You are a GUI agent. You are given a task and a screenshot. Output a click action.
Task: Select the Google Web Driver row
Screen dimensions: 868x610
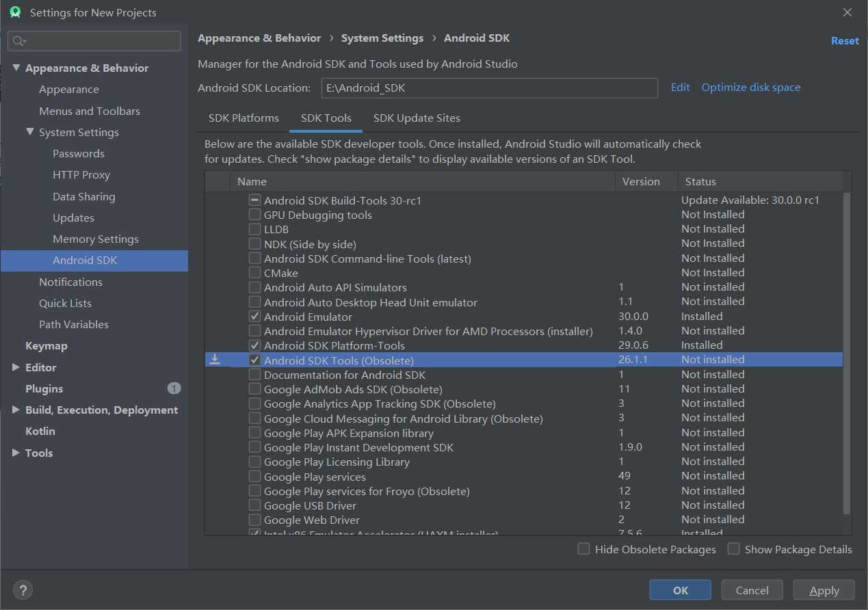pyautogui.click(x=524, y=520)
